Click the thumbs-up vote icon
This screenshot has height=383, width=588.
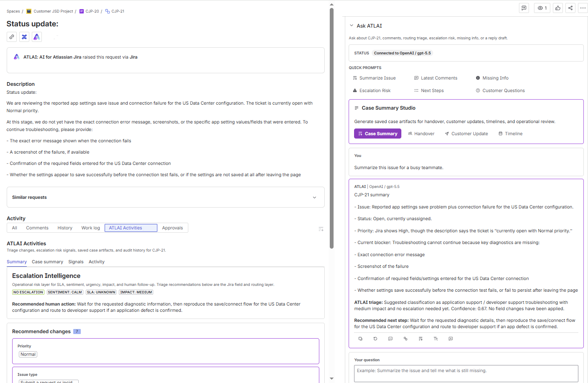558,8
